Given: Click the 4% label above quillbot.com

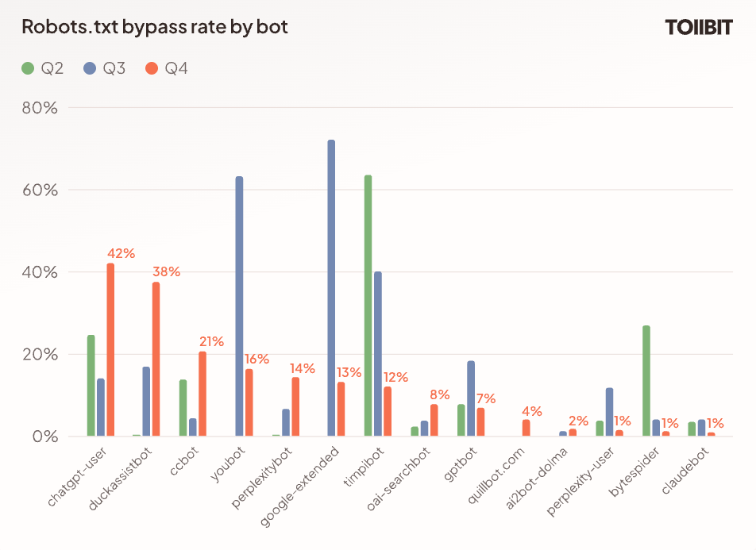Looking at the screenshot, I should point(531,411).
